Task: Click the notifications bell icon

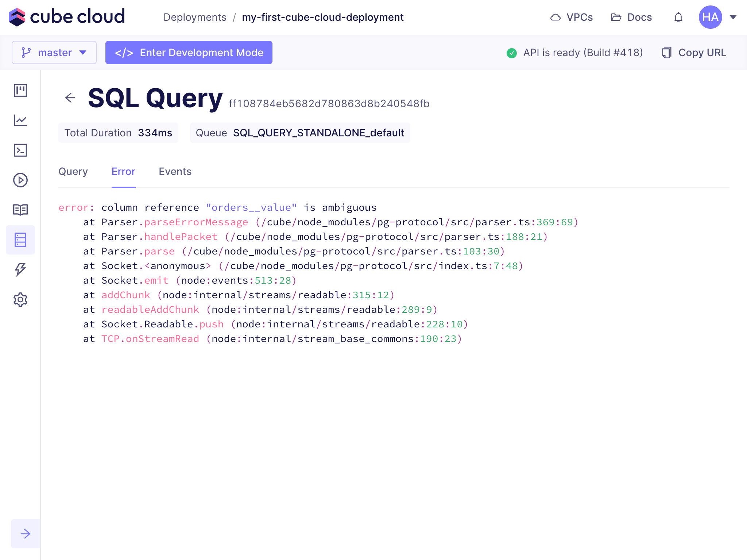Action: click(x=678, y=17)
